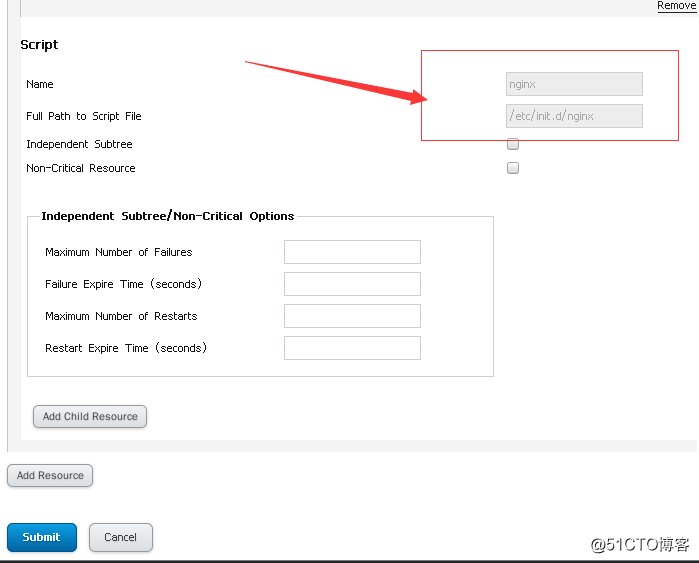The height and width of the screenshot is (563, 699).
Task: Click the Restart Expire Time (seconds) label
Action: tap(126, 348)
